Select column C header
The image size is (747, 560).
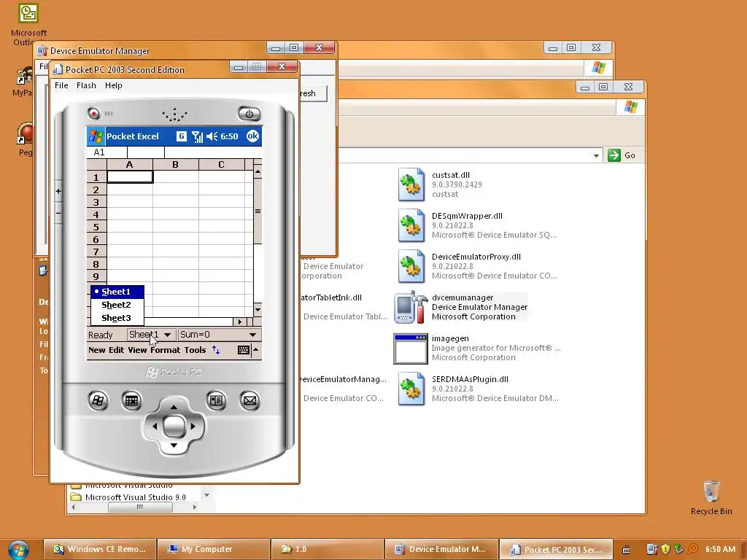tap(222, 165)
